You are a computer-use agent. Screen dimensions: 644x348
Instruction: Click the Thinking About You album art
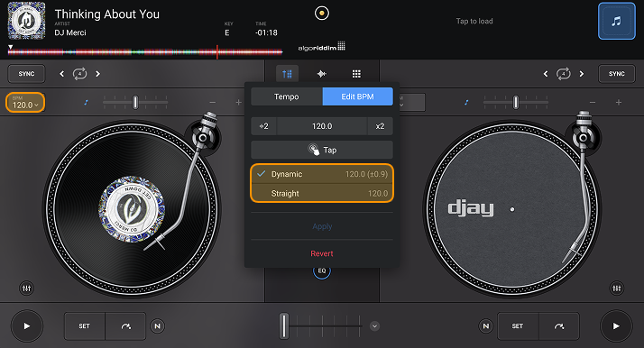point(26,21)
